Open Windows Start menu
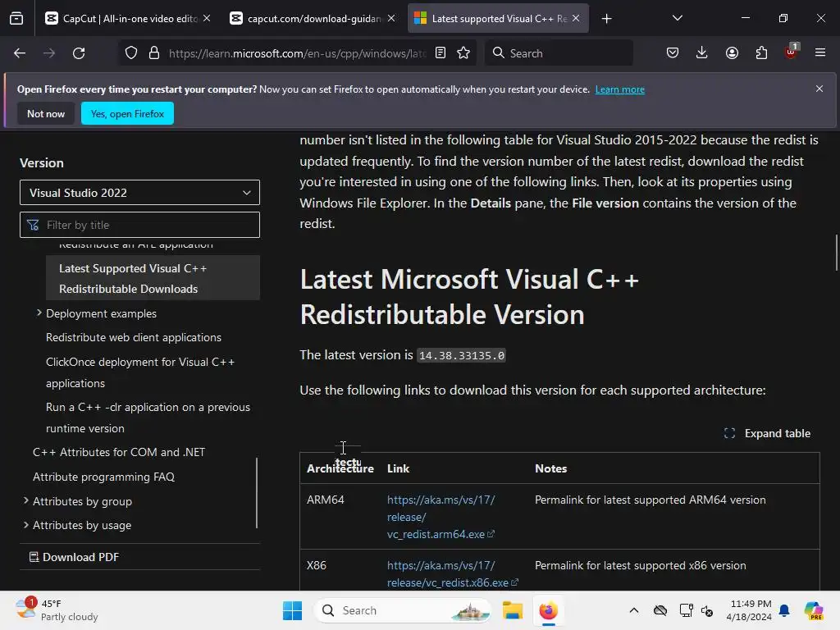The height and width of the screenshot is (630, 840). pyautogui.click(x=293, y=610)
